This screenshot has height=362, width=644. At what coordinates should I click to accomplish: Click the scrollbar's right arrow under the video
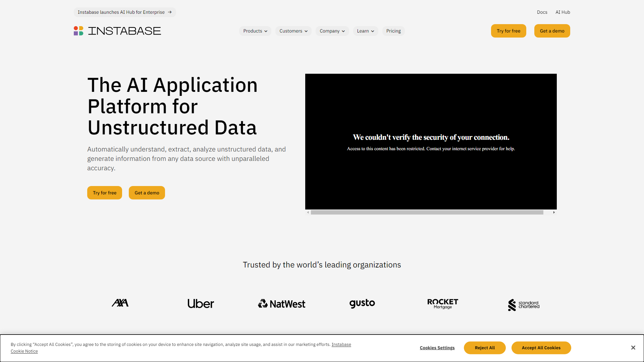coord(554,213)
